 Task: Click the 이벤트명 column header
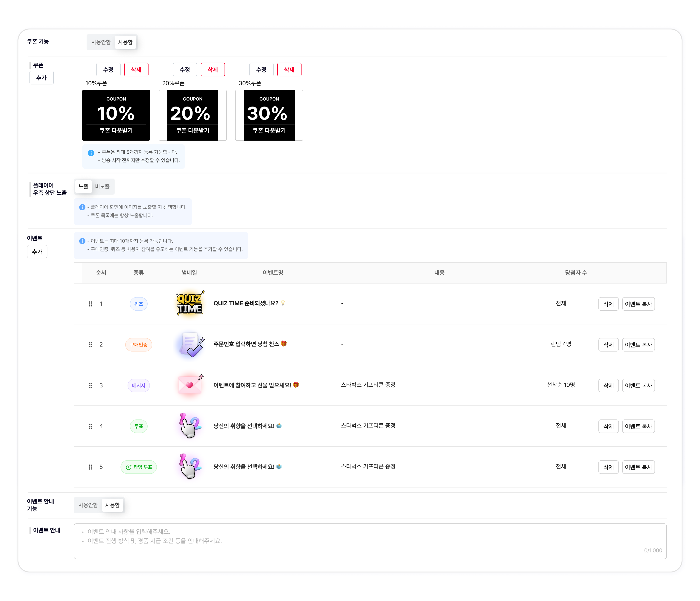(x=273, y=273)
